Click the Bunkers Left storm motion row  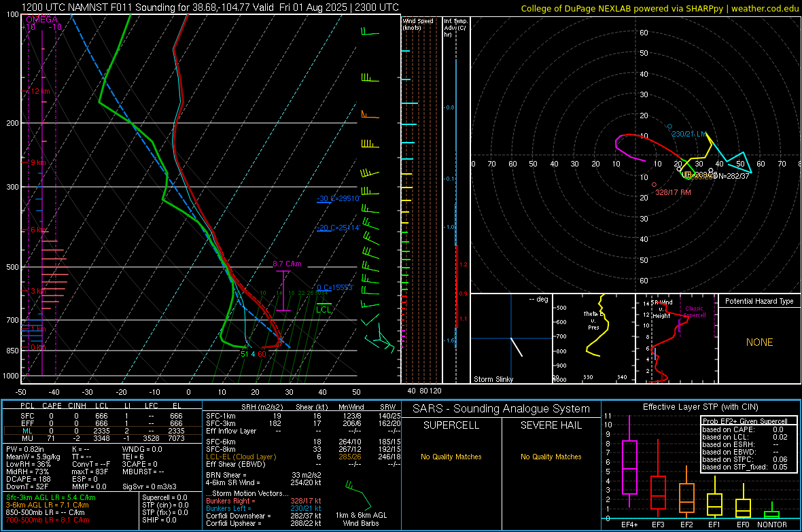pos(264,508)
